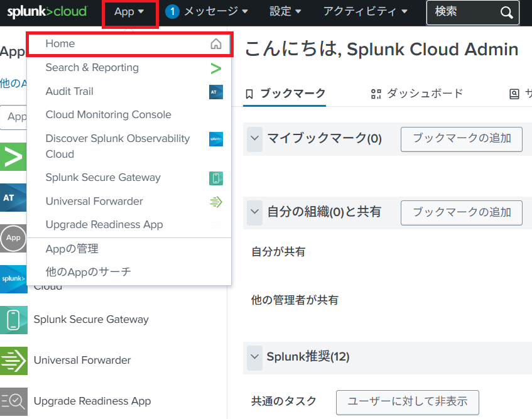The height and width of the screenshot is (419, 532).
Task: Collapse the Splunk推奨 section
Action: pos(254,357)
